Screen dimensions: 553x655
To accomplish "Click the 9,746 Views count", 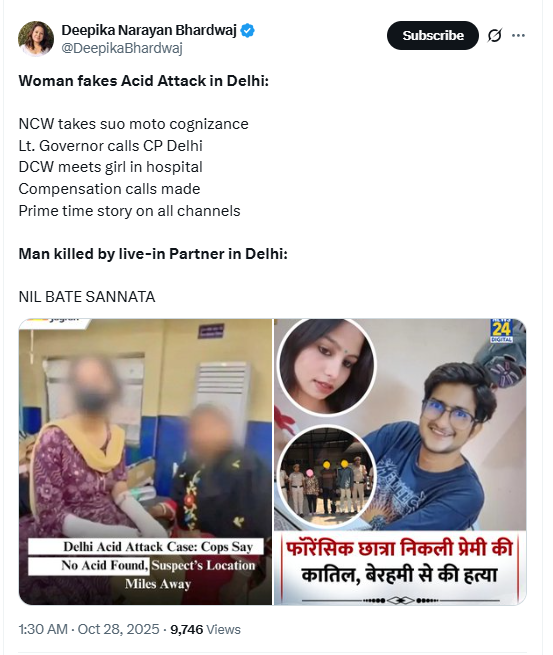I will coord(205,629).
